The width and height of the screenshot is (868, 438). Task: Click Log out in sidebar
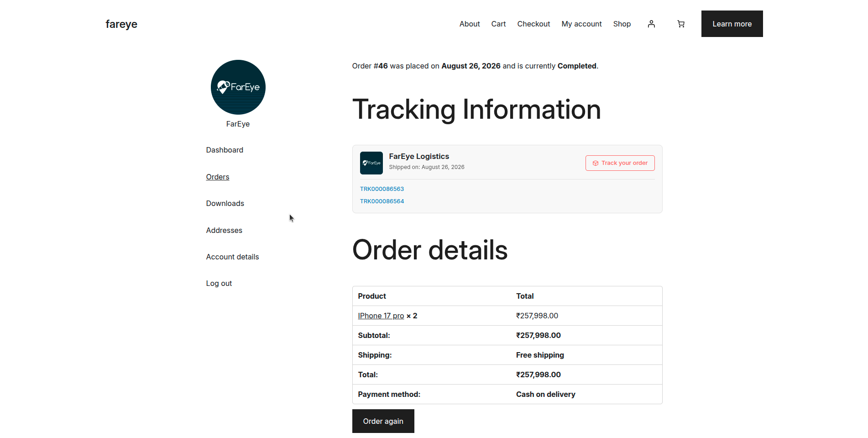[219, 283]
